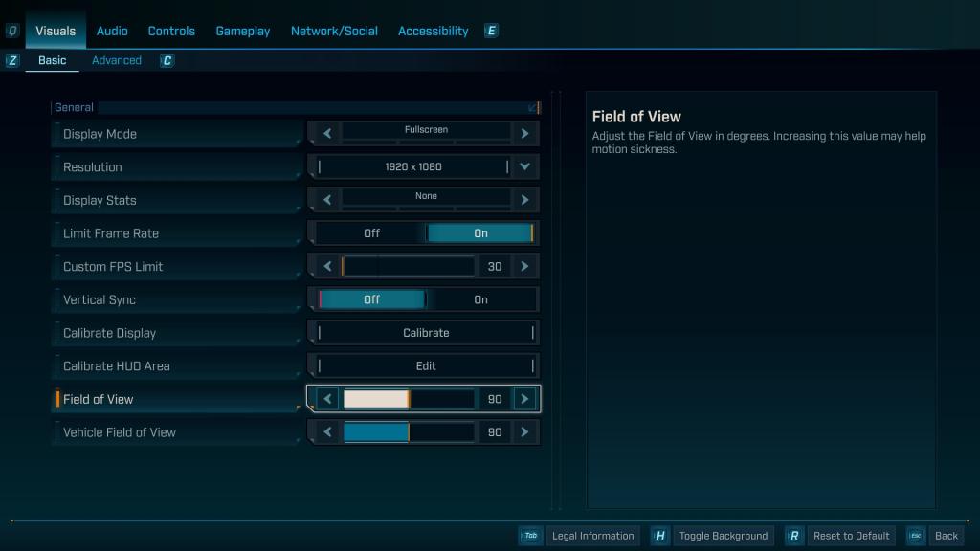The image size is (980, 551).
Task: Click the Esc key icon beside Back
Action: [x=917, y=536]
